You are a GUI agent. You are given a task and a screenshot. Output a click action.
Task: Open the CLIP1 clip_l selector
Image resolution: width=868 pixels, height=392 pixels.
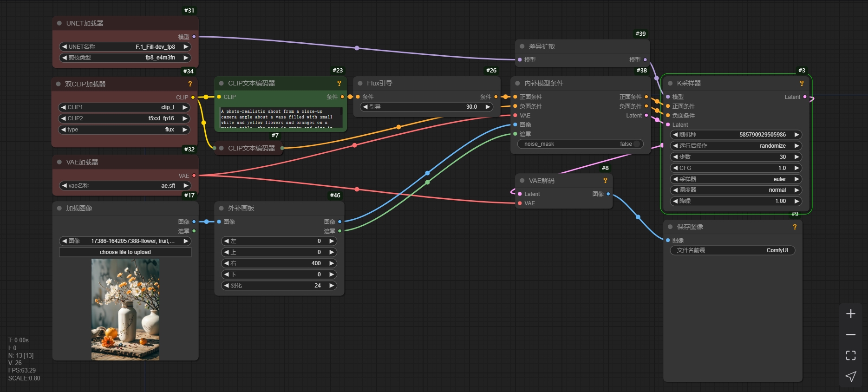124,107
